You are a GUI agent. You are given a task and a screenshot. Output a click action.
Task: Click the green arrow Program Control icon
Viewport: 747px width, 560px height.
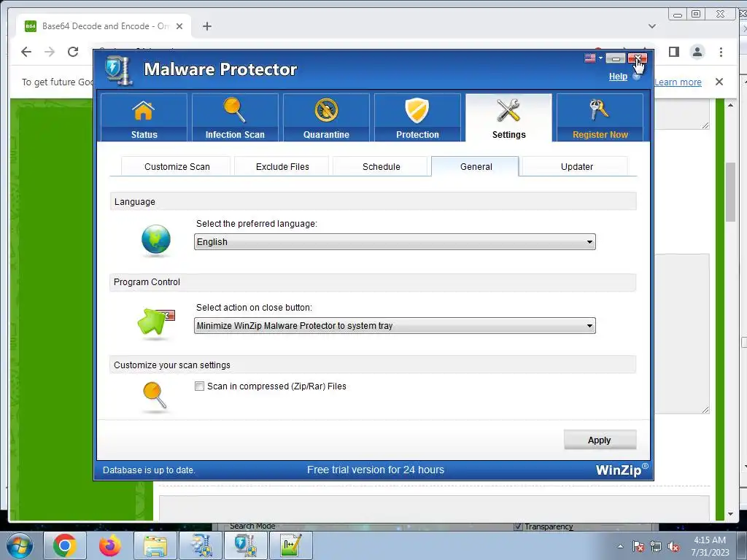pos(156,322)
